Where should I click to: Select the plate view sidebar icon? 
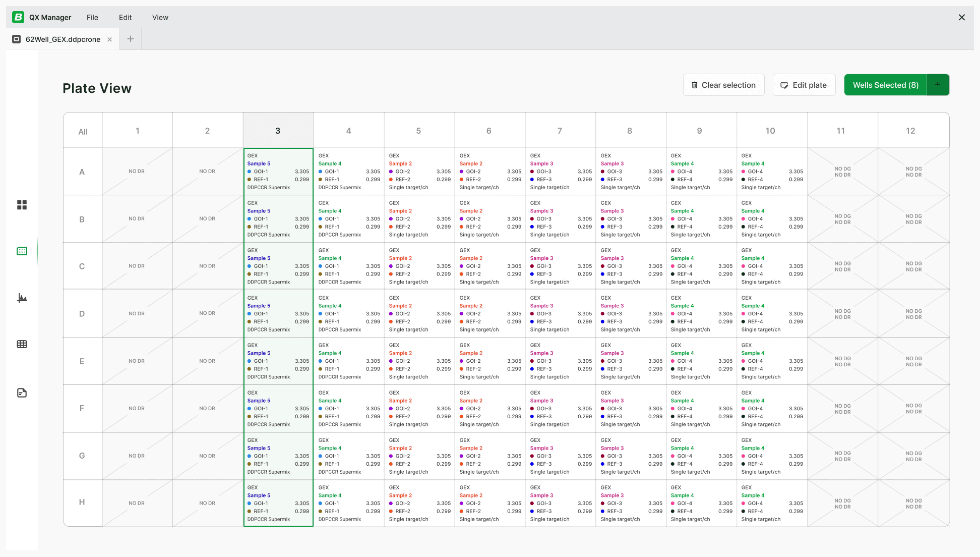[x=22, y=251]
